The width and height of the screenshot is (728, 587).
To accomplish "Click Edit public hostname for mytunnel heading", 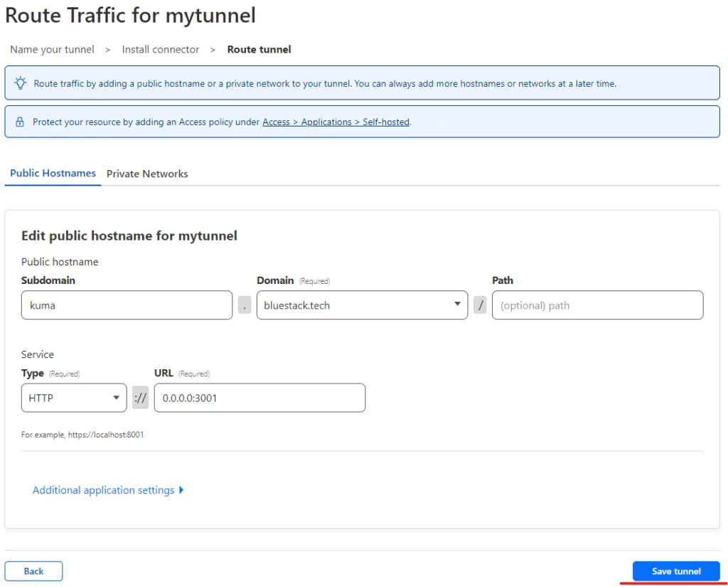I will [x=129, y=236].
